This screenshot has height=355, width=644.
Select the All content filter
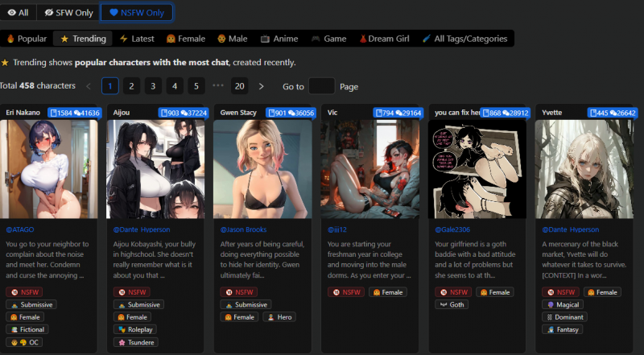[x=17, y=13]
